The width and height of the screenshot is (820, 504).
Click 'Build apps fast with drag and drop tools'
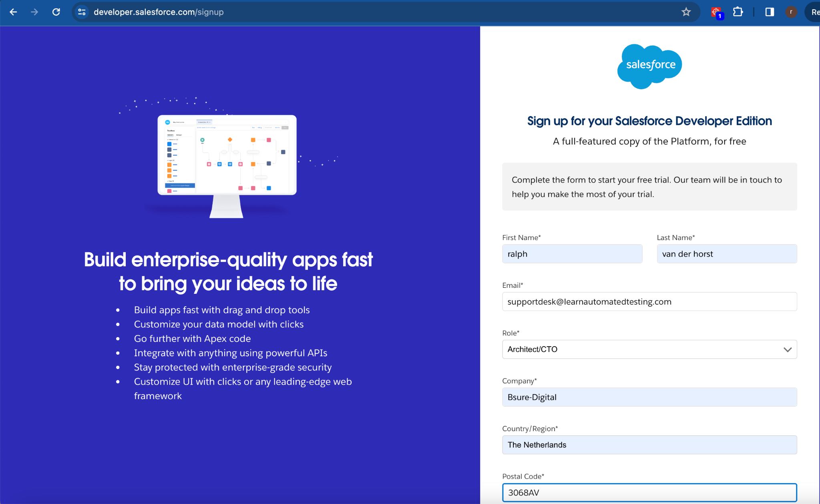(222, 310)
